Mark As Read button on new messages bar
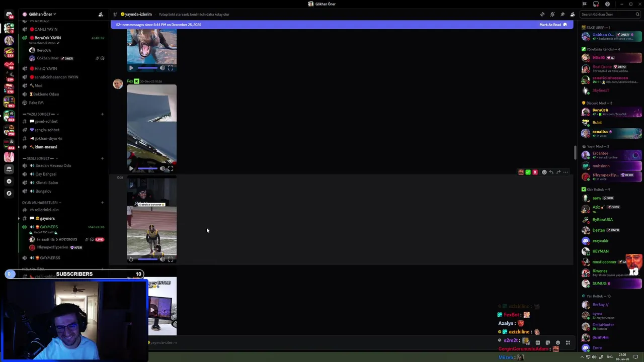This screenshot has height=362, width=644. 553,25
